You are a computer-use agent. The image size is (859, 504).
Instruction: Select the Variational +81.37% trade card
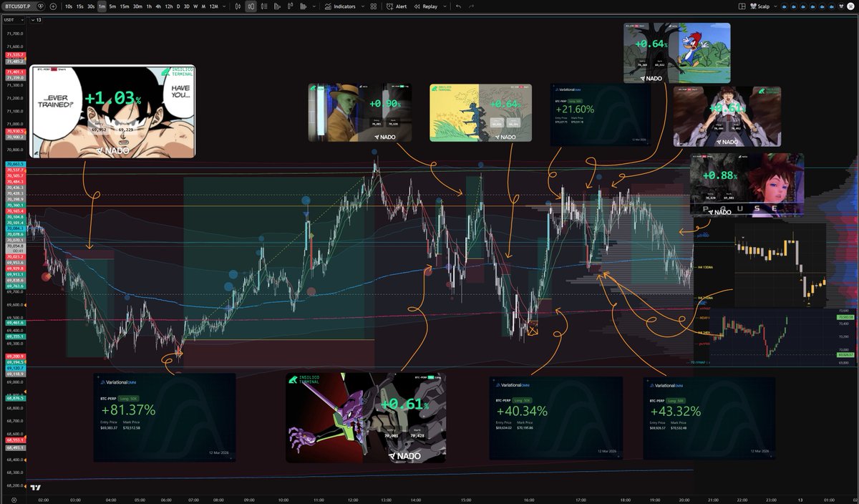pos(164,417)
